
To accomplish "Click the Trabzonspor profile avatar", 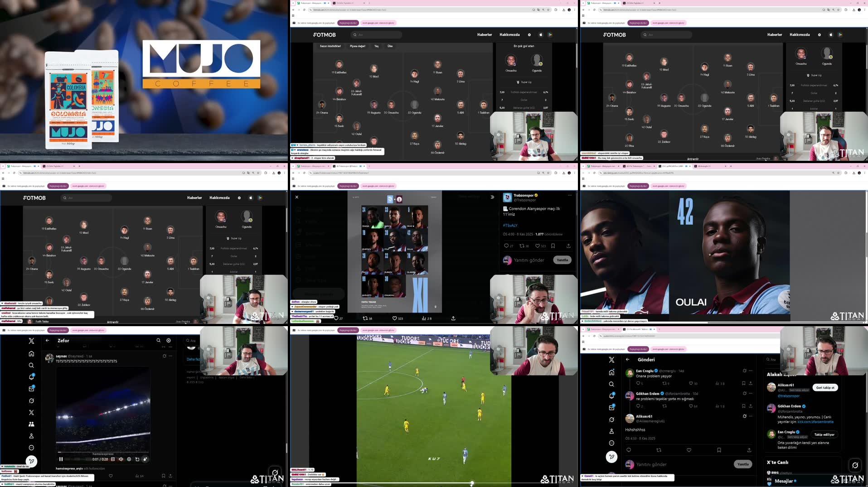I will pos(507,198).
